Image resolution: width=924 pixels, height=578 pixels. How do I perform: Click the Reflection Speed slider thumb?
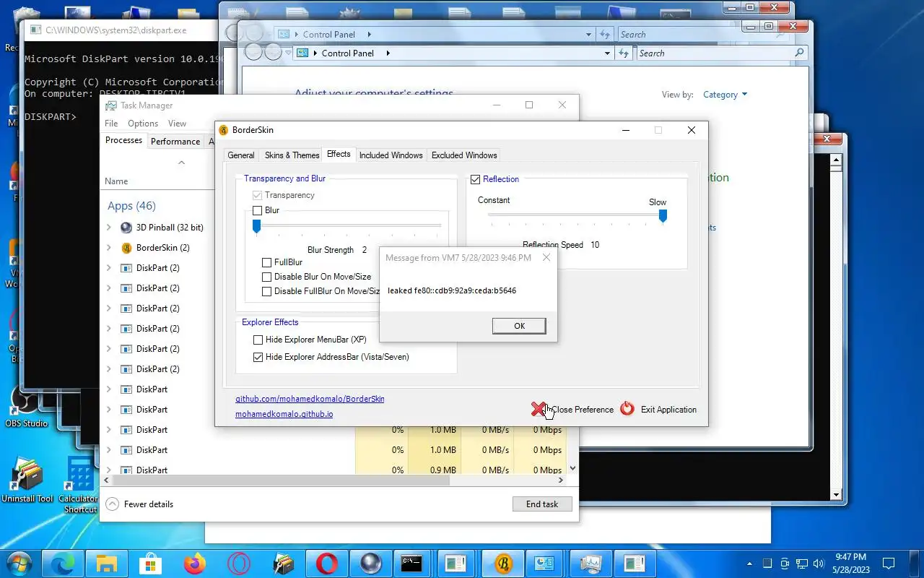(663, 216)
